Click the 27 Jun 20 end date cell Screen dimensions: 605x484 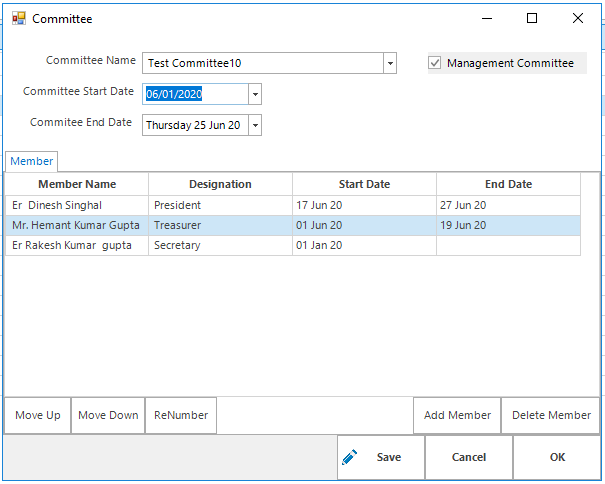pos(508,205)
